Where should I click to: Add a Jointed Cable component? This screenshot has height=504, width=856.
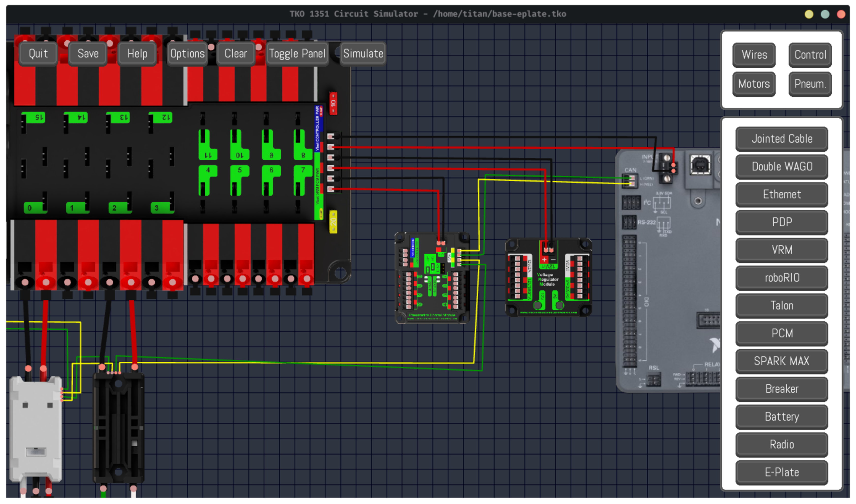(782, 139)
